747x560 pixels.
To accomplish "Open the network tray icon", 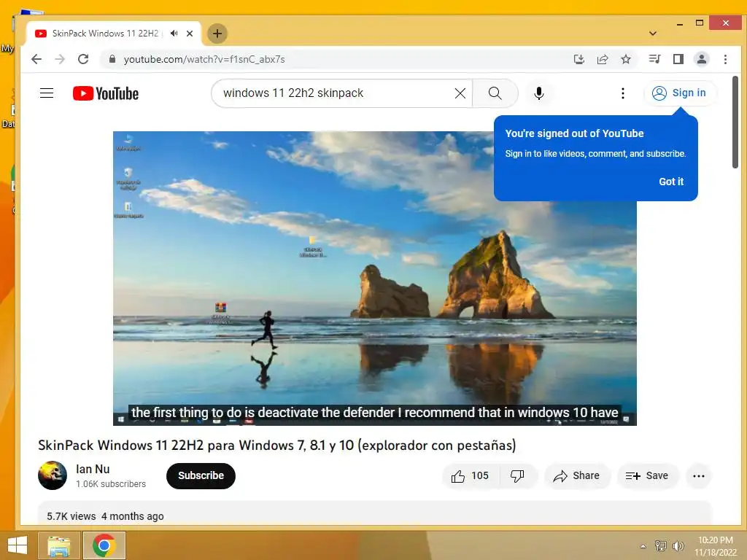I will point(661,546).
